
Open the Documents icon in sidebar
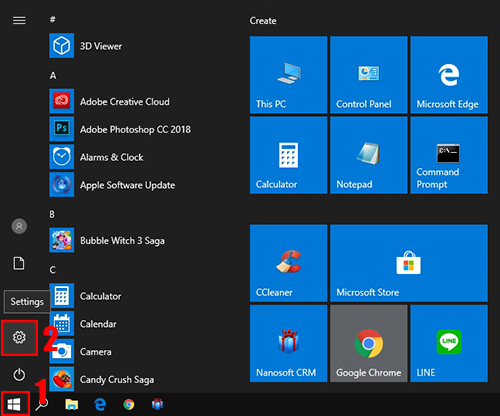[19, 263]
